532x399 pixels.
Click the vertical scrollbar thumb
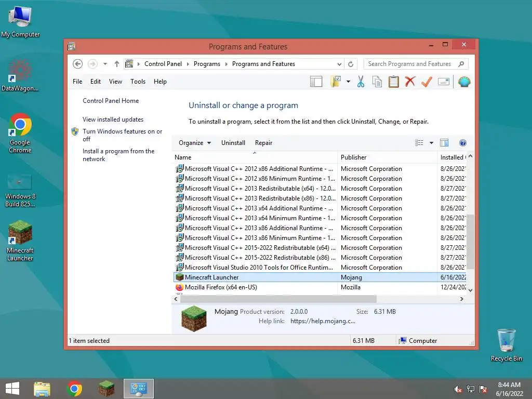tap(470, 243)
